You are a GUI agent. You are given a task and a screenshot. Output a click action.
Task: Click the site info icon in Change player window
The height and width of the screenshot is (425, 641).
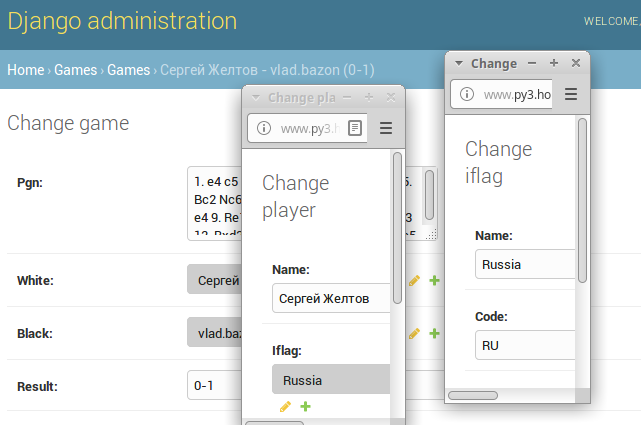pyautogui.click(x=264, y=128)
